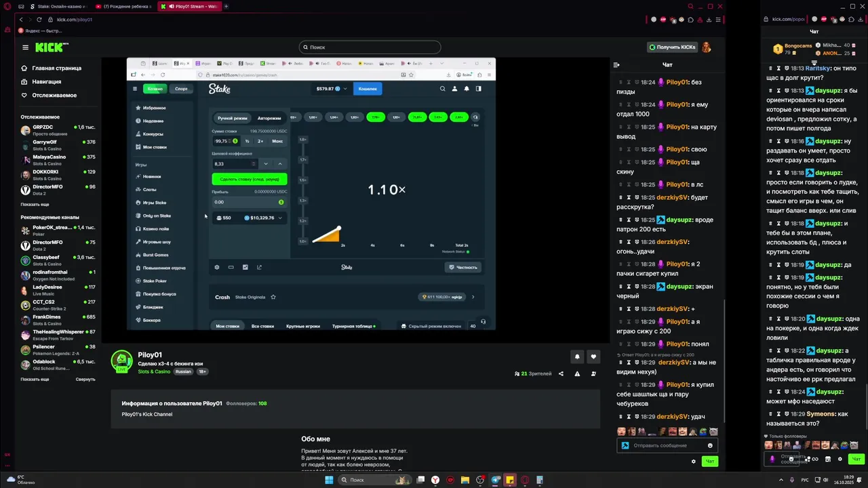Open TheHealingWhisperer channel
The image size is (868, 488).
coord(58,335)
